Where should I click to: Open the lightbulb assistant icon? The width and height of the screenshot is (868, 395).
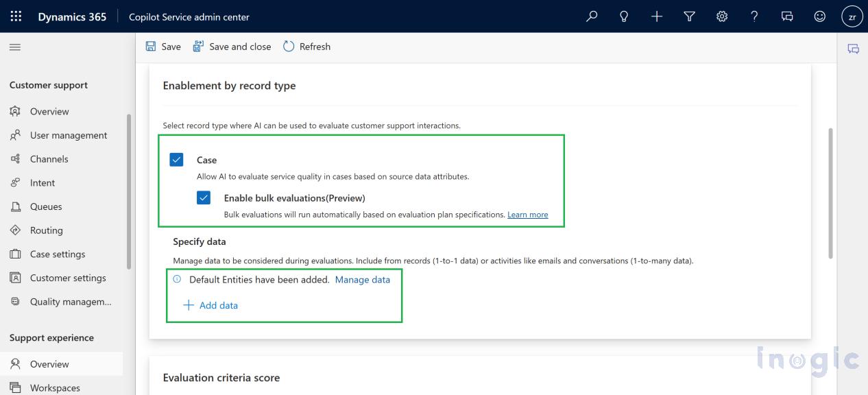624,16
